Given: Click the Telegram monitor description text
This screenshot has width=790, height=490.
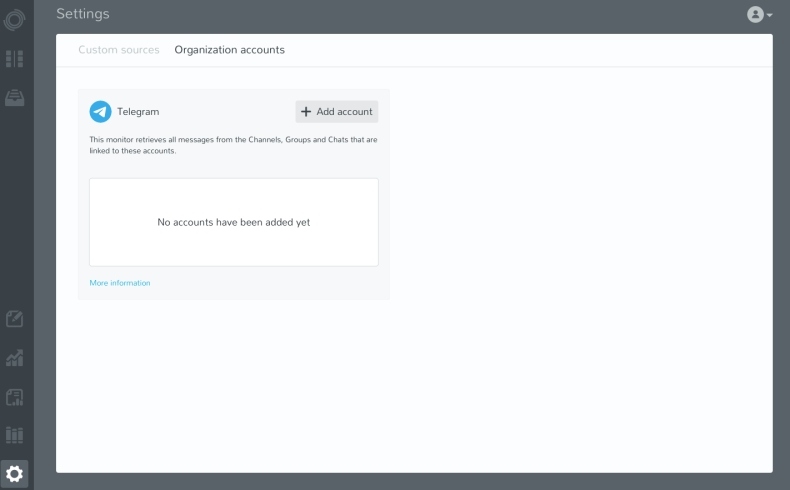Looking at the screenshot, I should pos(233,145).
